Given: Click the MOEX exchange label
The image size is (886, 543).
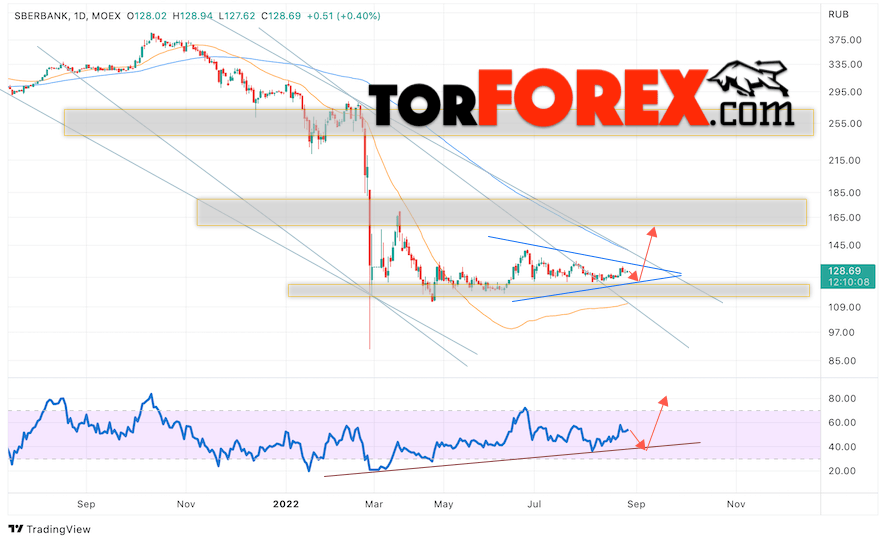Looking at the screenshot, I should 106,16.
